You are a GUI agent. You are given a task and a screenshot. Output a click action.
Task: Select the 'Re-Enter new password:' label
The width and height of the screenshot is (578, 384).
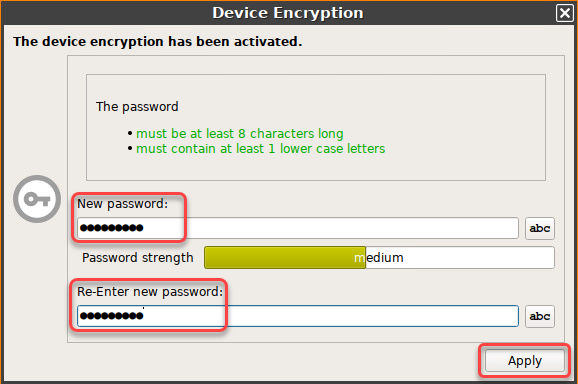click(150, 292)
